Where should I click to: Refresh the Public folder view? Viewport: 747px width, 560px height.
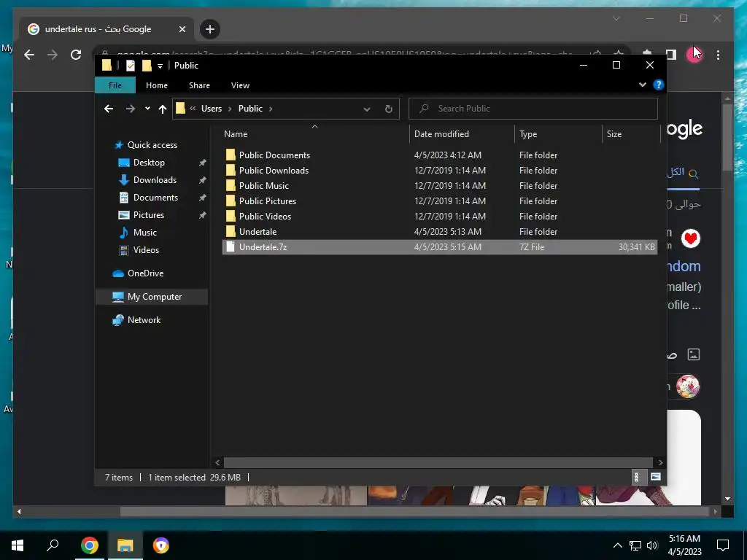click(x=389, y=109)
